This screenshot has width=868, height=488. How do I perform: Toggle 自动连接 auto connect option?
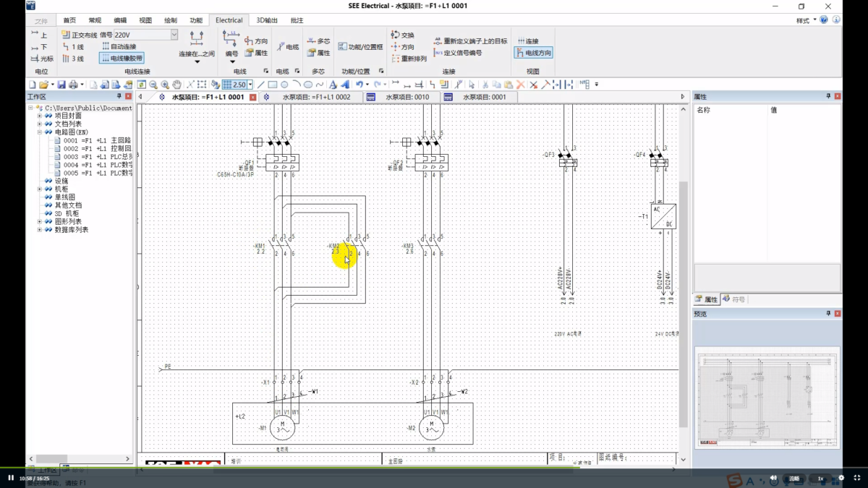click(x=119, y=47)
